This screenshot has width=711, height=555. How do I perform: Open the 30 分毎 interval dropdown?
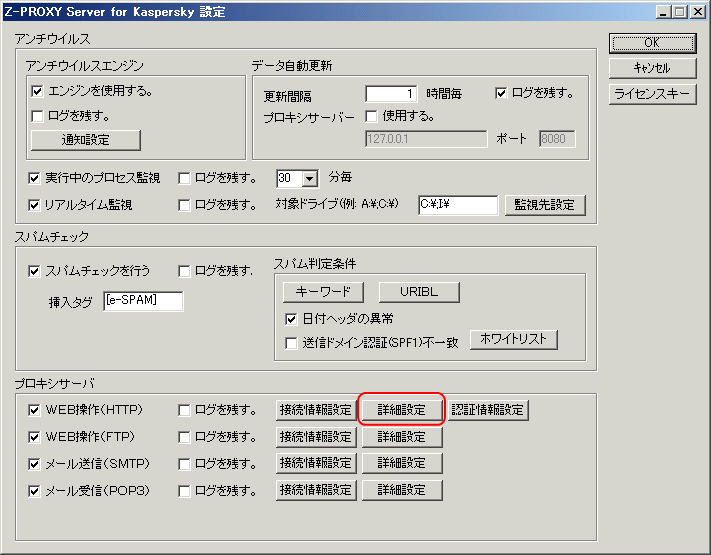click(x=310, y=178)
